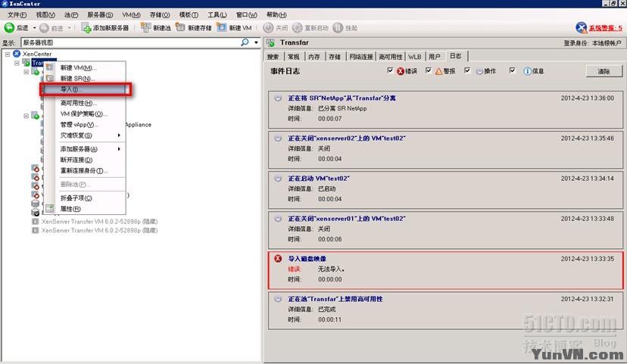Open the 工具(L) menu
Screen dimensions: 627x364
pyautogui.click(x=217, y=15)
